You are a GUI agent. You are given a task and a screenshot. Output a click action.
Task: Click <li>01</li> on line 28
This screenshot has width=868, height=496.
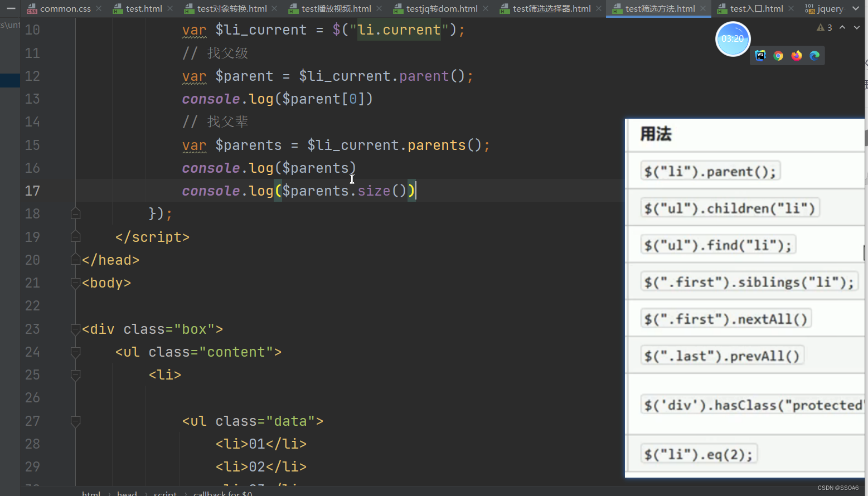(261, 444)
